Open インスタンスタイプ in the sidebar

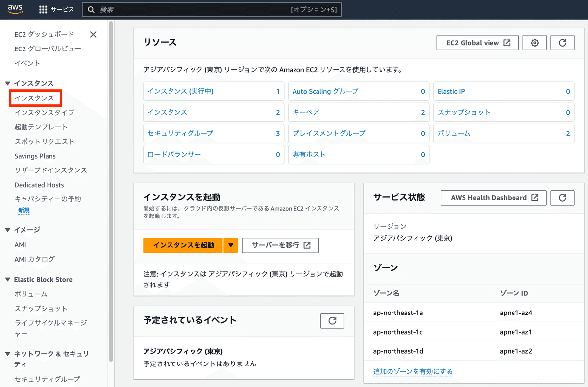(x=45, y=113)
